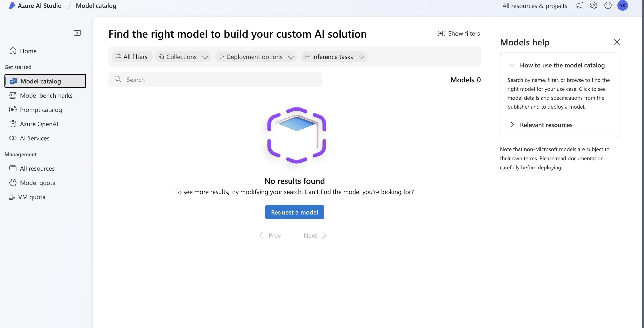Screen dimensions: 644x328
Task: Click the Model benchmarks scales icon
Action: click(x=13, y=95)
